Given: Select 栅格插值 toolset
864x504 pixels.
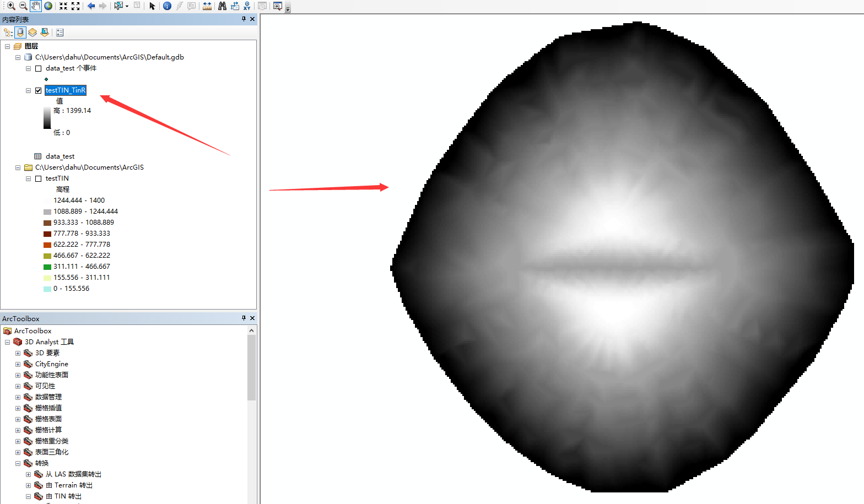Looking at the screenshot, I should tap(48, 408).
